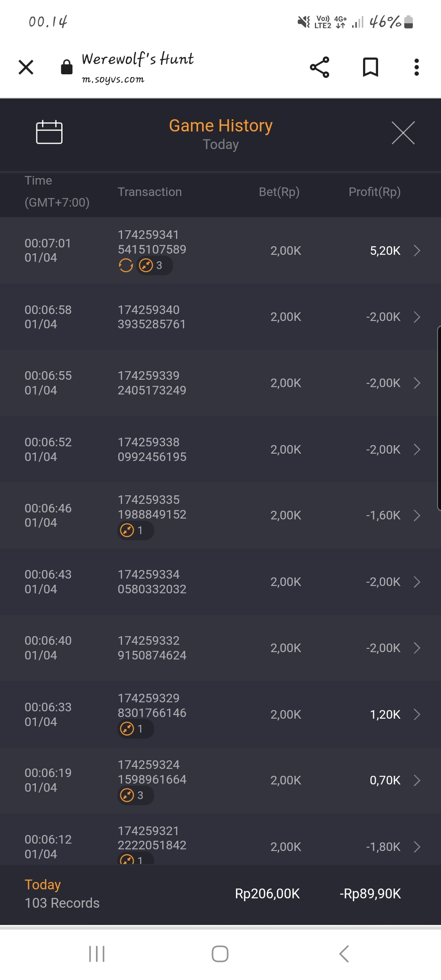The width and height of the screenshot is (441, 980).
Task: Tap the scatter badge on 00:06:19 record
Action: [x=135, y=795]
